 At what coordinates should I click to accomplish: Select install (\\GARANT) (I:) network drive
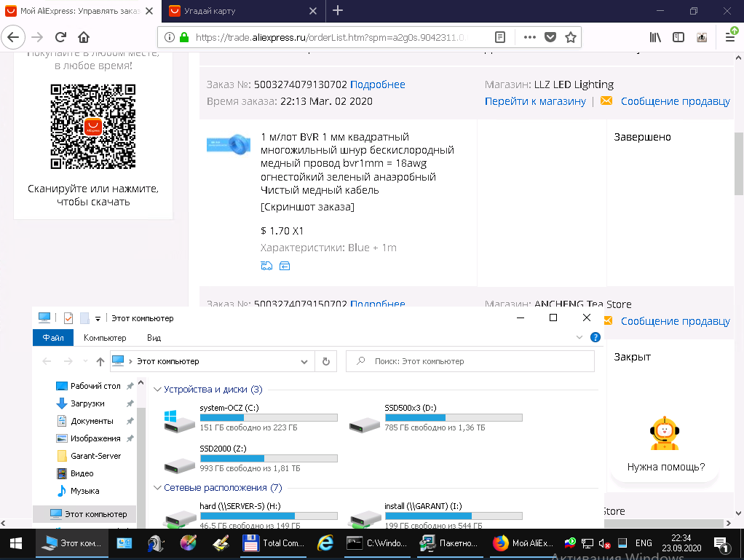435,516
